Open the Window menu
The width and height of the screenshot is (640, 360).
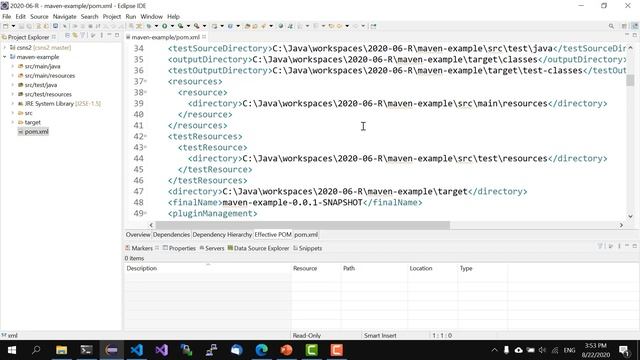151,17
